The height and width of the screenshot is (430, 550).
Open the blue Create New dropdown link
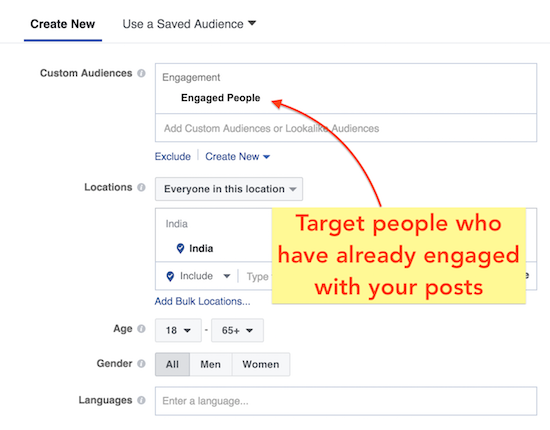click(x=237, y=156)
